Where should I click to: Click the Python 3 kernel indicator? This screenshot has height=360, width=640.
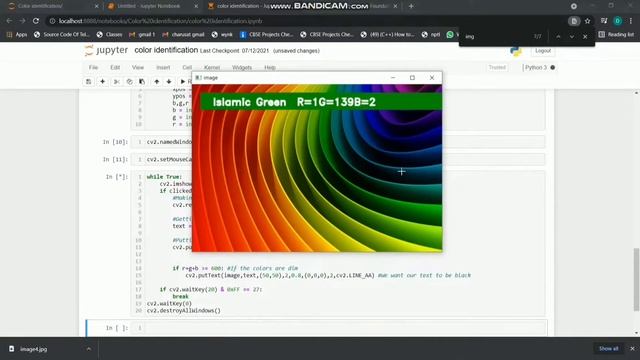point(539,67)
